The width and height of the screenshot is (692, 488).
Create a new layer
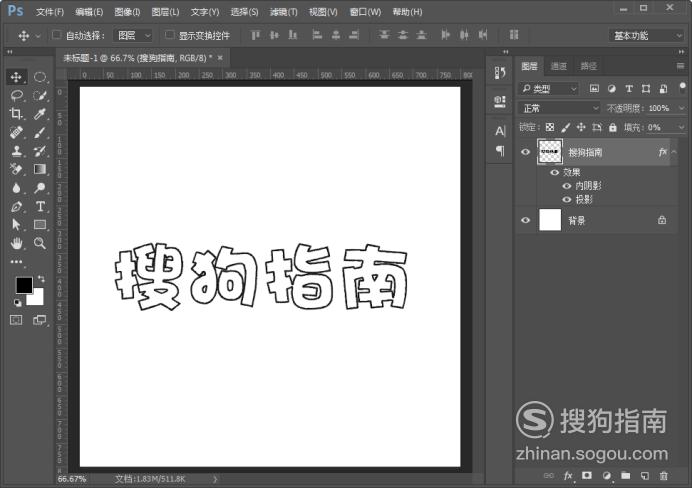pyautogui.click(x=645, y=476)
